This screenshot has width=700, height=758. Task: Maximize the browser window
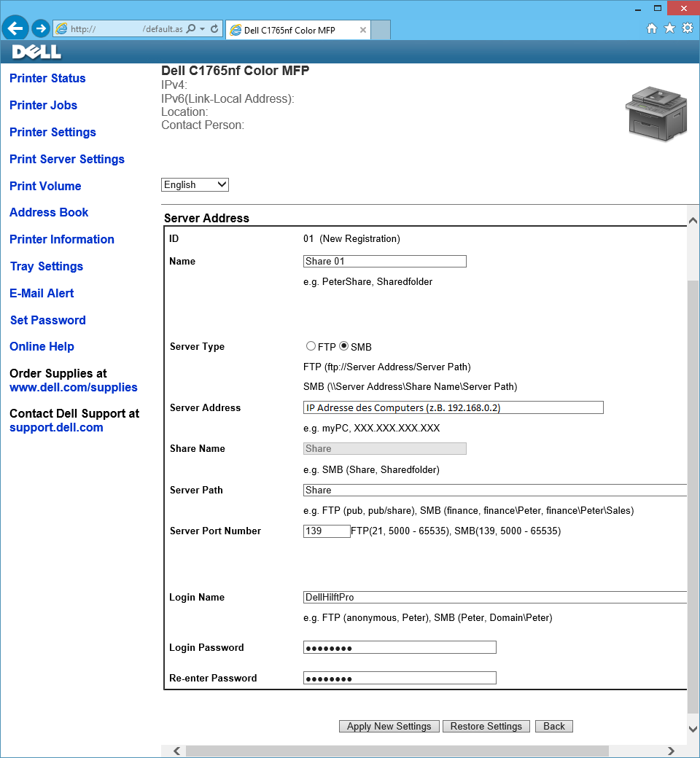[658, 8]
